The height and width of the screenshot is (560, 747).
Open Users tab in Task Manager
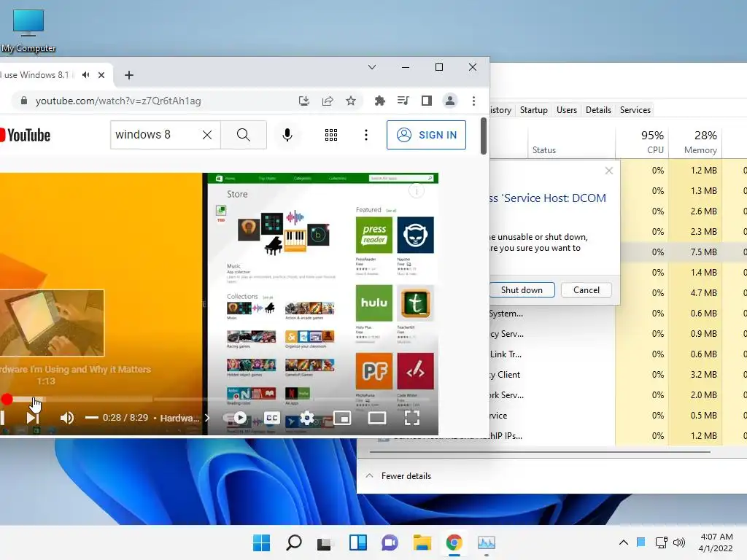point(566,110)
